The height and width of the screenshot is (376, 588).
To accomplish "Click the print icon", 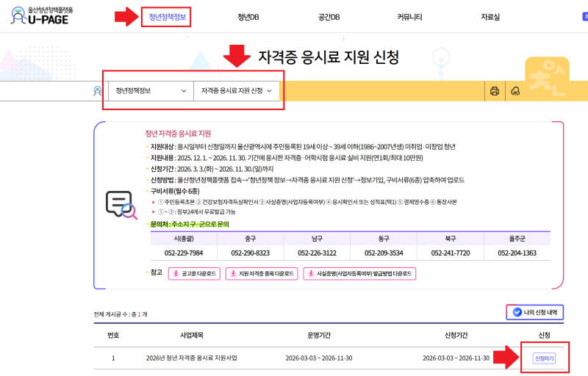I will (x=495, y=91).
